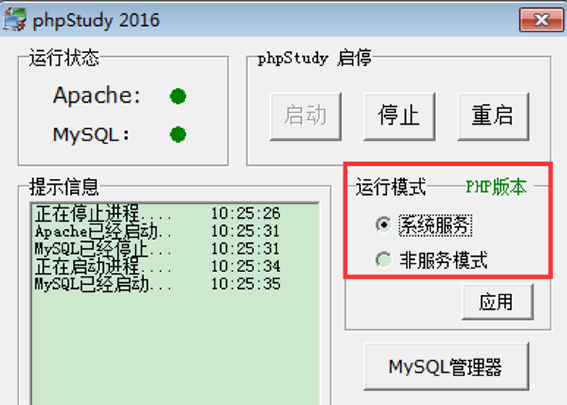The width and height of the screenshot is (567, 405).
Task: Click the MySQL green status indicator
Action: (178, 135)
